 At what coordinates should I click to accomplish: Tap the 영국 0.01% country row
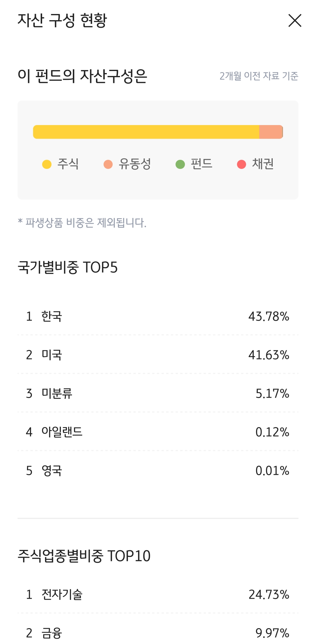[158, 471]
